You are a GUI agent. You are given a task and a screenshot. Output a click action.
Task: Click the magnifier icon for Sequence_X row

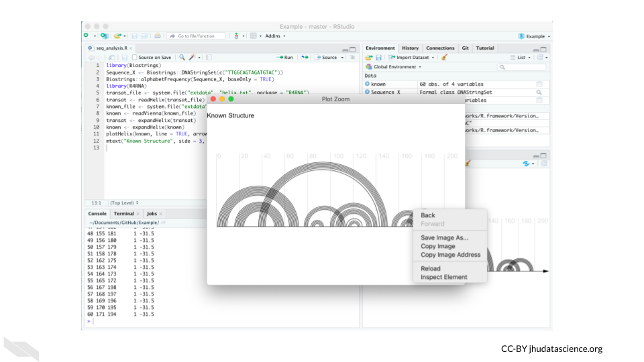[539, 93]
